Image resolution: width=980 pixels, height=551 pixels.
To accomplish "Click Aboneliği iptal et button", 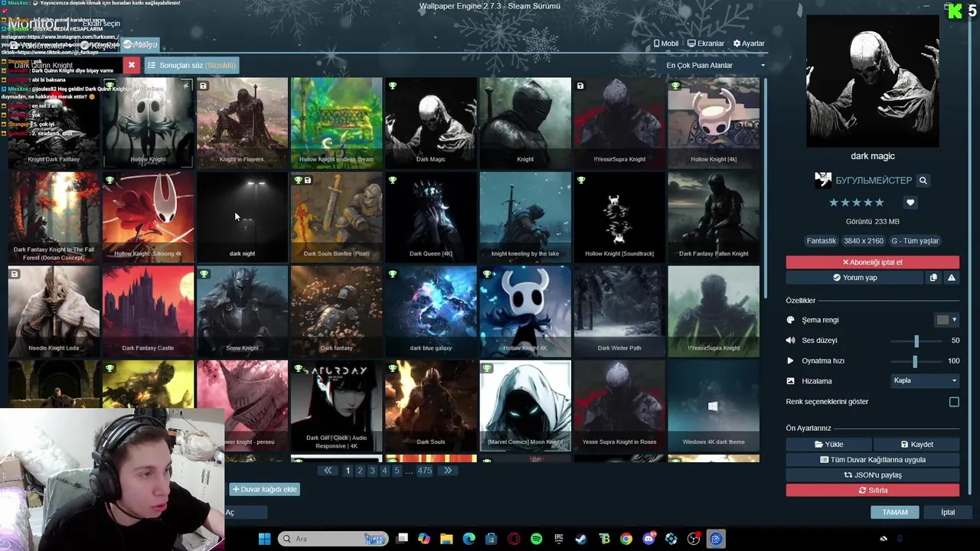I will pyautogui.click(x=872, y=262).
